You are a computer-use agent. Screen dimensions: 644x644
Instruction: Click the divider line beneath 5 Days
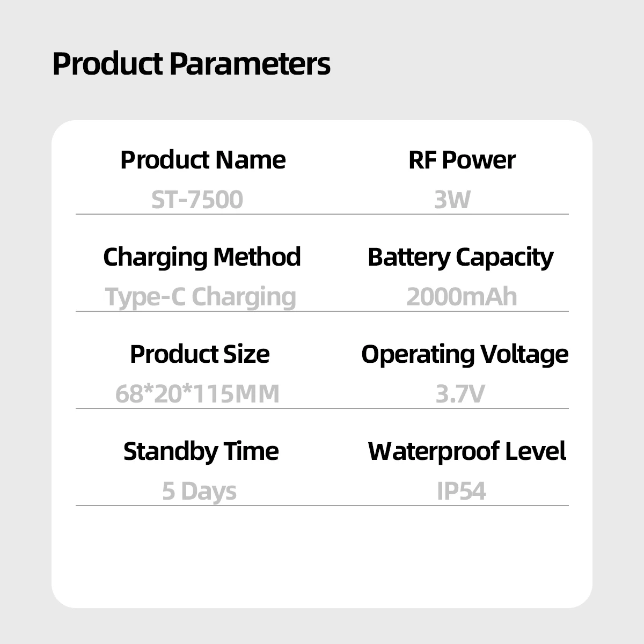199,506
